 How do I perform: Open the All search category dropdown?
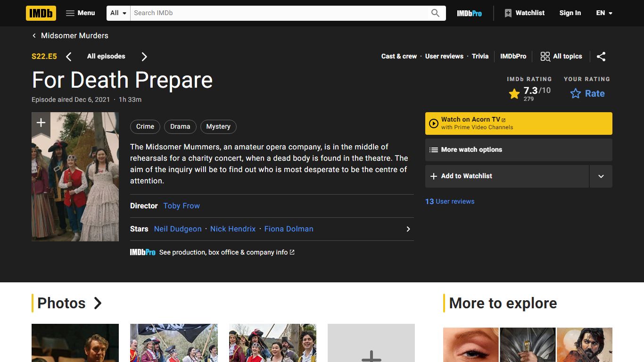coord(118,13)
